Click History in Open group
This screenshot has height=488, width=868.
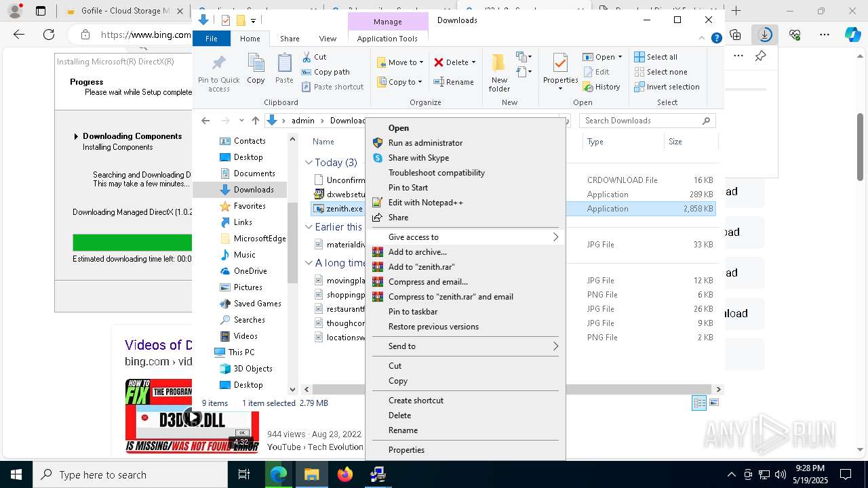coord(601,87)
